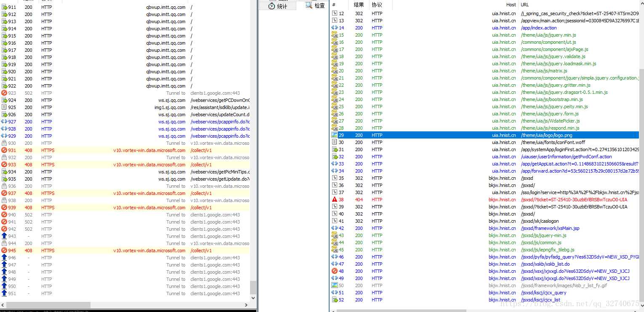This screenshot has height=312, width=644.
Task: Click the page icon on session 30 iconFont.woff
Action: coord(335,142)
